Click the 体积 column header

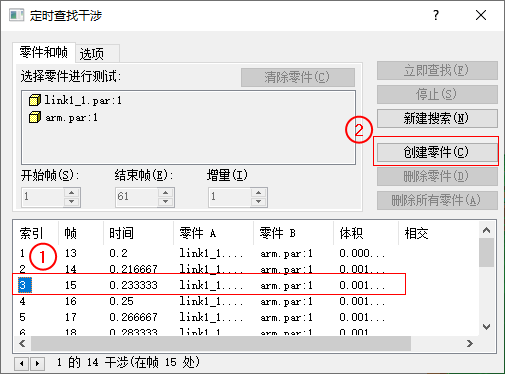[x=366, y=233]
